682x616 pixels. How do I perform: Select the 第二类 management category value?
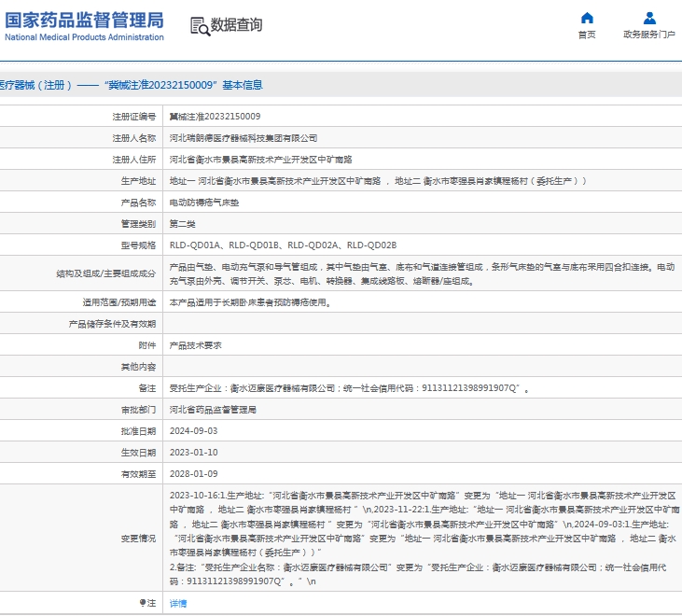click(x=182, y=224)
